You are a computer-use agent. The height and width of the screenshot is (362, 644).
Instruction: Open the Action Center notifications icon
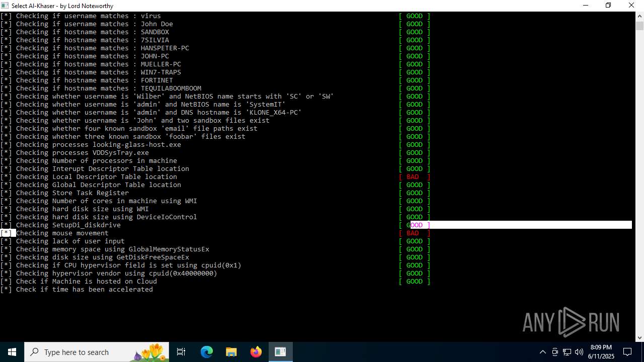point(627,352)
